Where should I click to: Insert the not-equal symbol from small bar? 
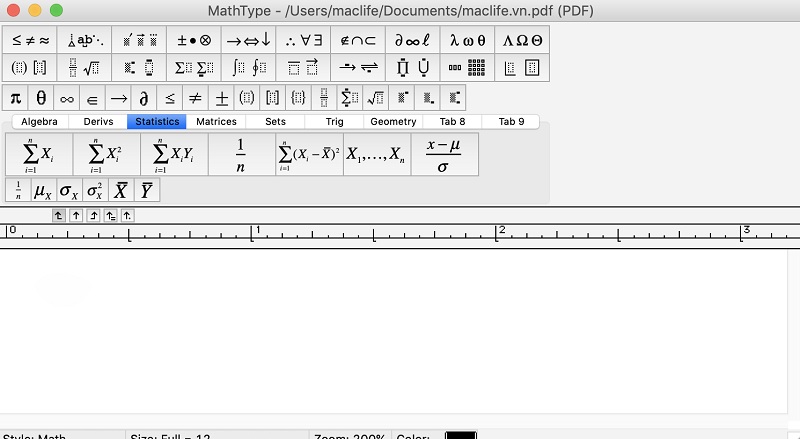195,98
